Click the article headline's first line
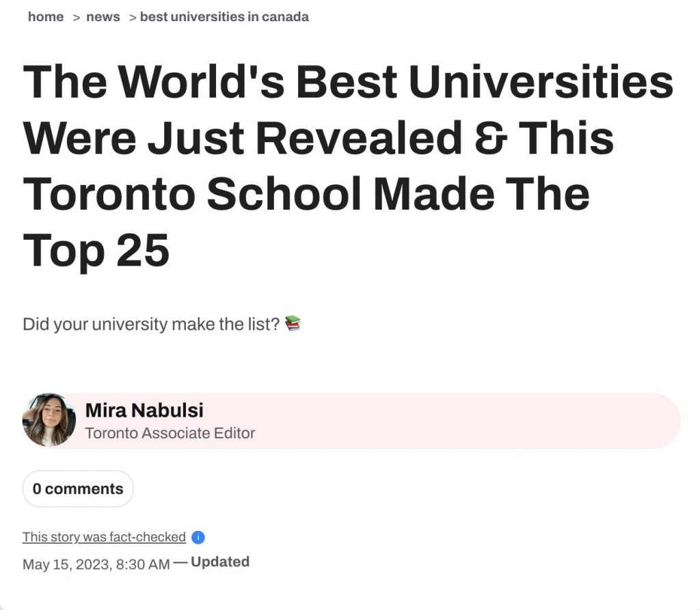The image size is (700, 610). pos(348,83)
